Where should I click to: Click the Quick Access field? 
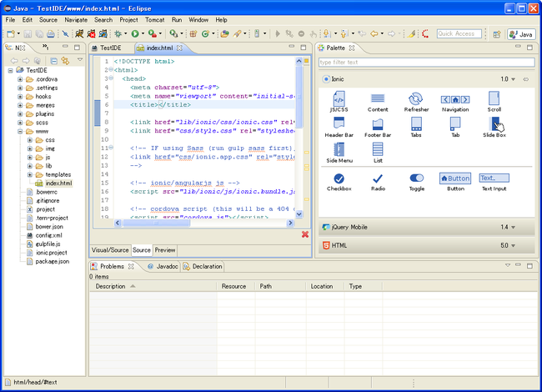(459, 33)
